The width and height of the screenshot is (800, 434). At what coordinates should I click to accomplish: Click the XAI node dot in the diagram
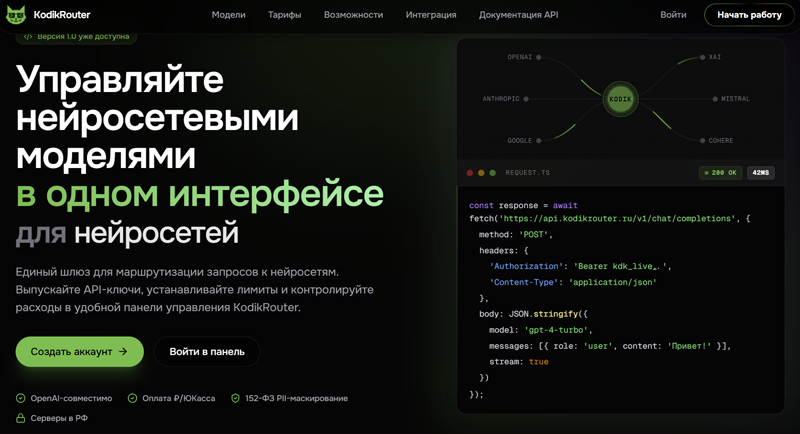point(703,57)
